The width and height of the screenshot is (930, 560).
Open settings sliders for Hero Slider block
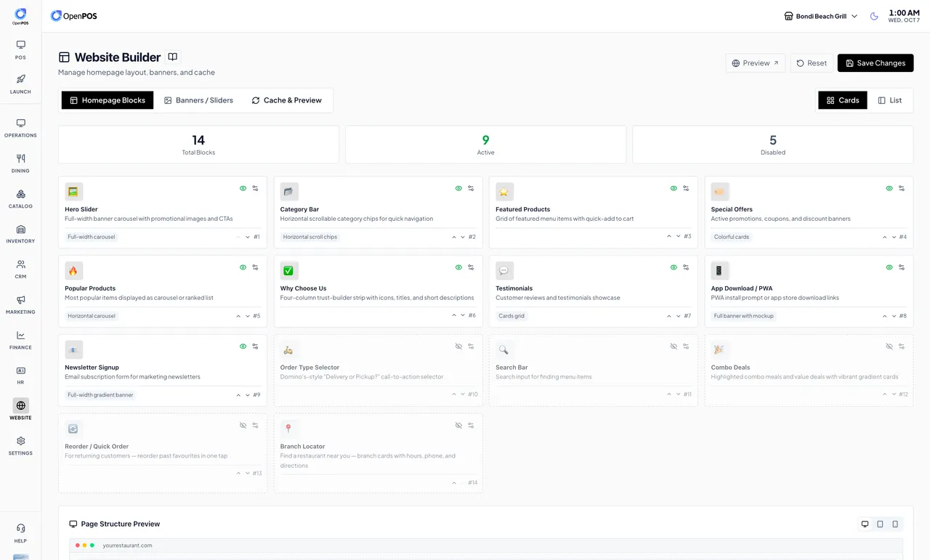255,188
